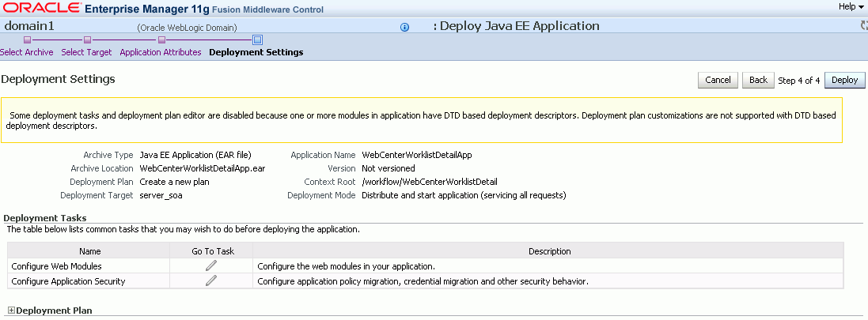868x320 pixels.
Task: Click the pencil icon for Configure Web Modules
Action: pyautogui.click(x=211, y=265)
